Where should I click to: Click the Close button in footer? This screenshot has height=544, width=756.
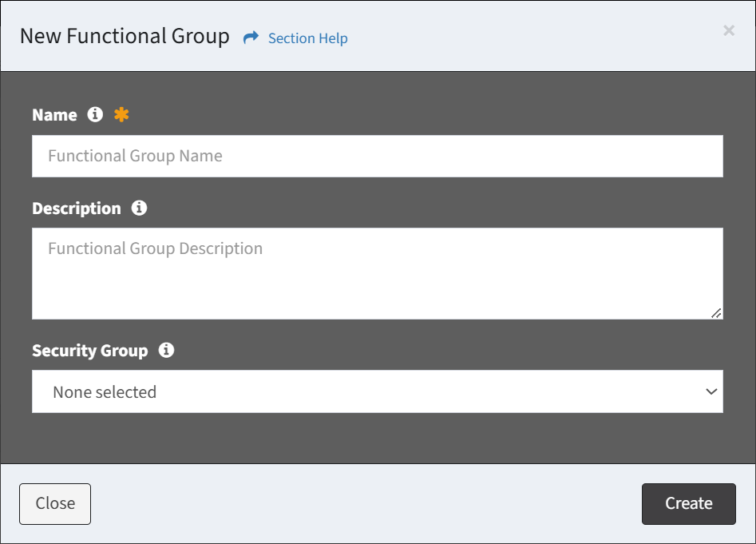coord(55,503)
